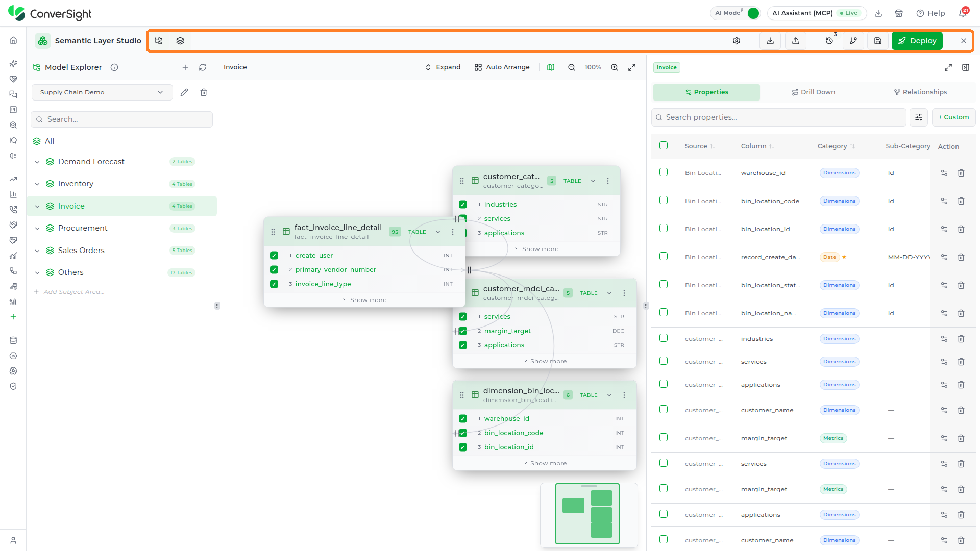Show more columns in dimension_bin_loc table
The width and height of the screenshot is (980, 551).
click(545, 463)
